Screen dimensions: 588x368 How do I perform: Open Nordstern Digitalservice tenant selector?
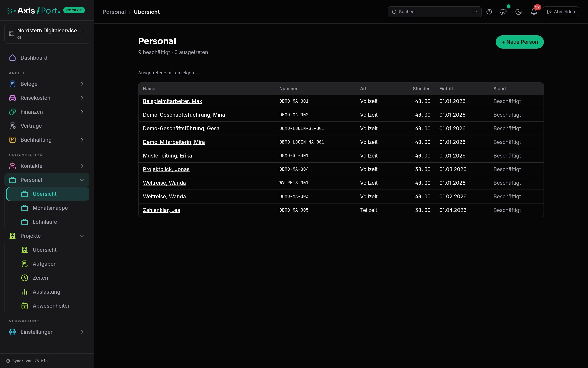[x=47, y=34]
